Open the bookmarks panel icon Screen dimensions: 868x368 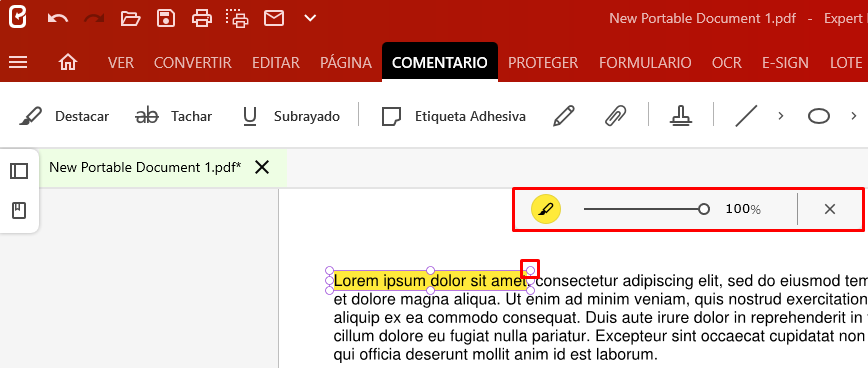pos(19,210)
